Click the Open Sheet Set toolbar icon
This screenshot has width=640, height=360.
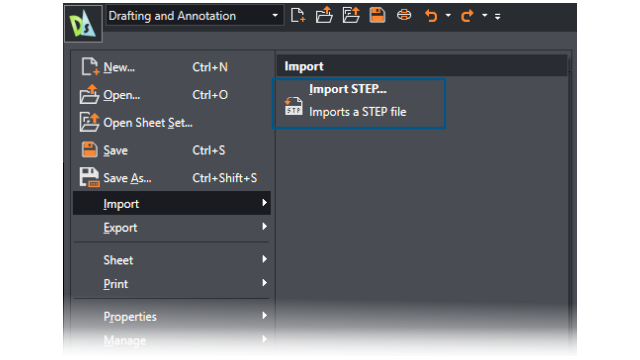click(351, 16)
